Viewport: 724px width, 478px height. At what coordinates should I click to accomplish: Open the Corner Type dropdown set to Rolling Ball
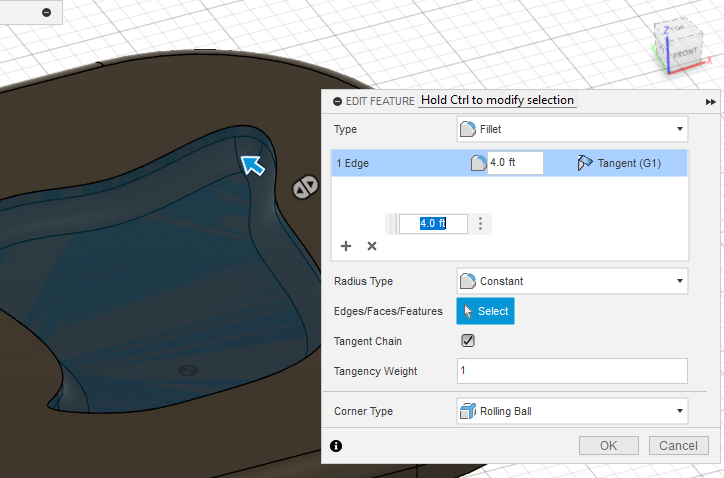[x=572, y=411]
